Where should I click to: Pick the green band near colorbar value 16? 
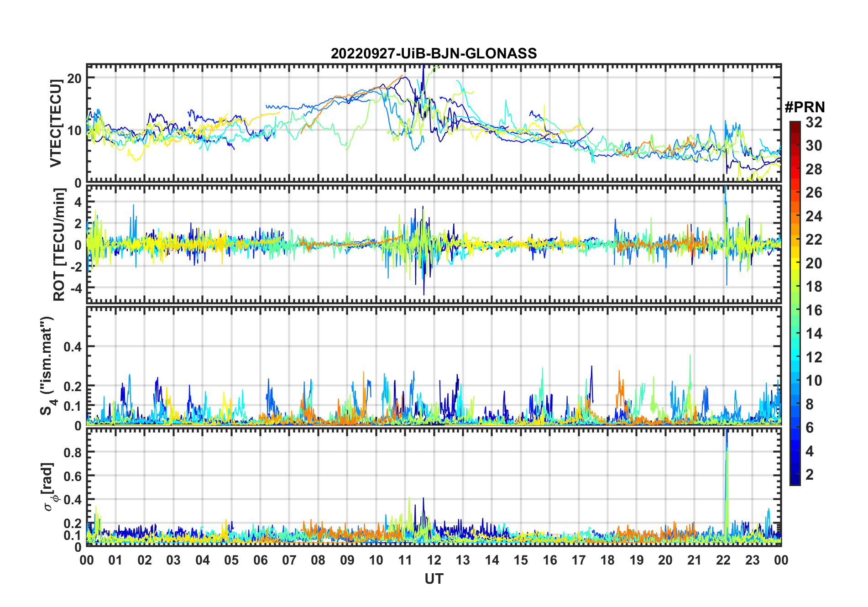click(795, 310)
